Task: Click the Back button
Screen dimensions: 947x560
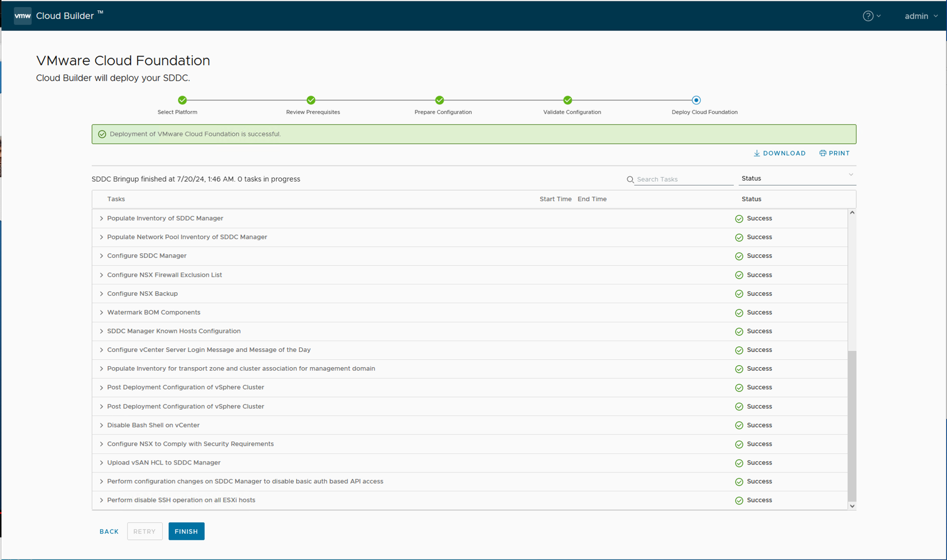Action: pyautogui.click(x=109, y=531)
